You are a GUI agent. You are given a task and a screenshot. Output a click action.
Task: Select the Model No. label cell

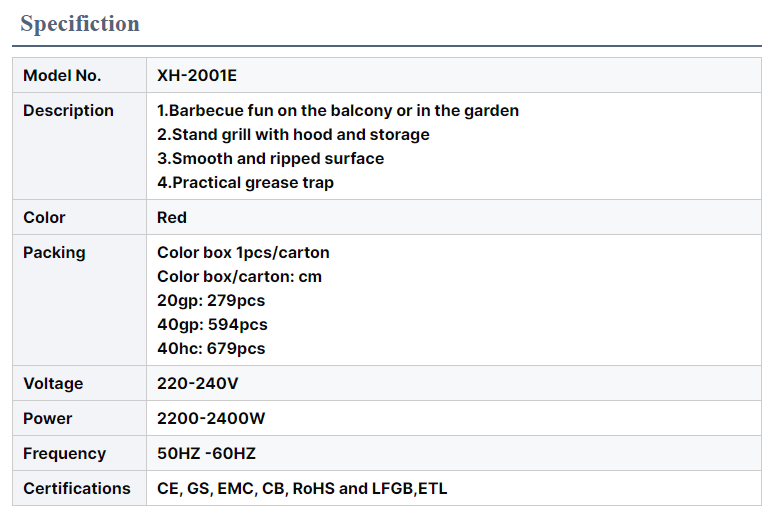pos(62,75)
